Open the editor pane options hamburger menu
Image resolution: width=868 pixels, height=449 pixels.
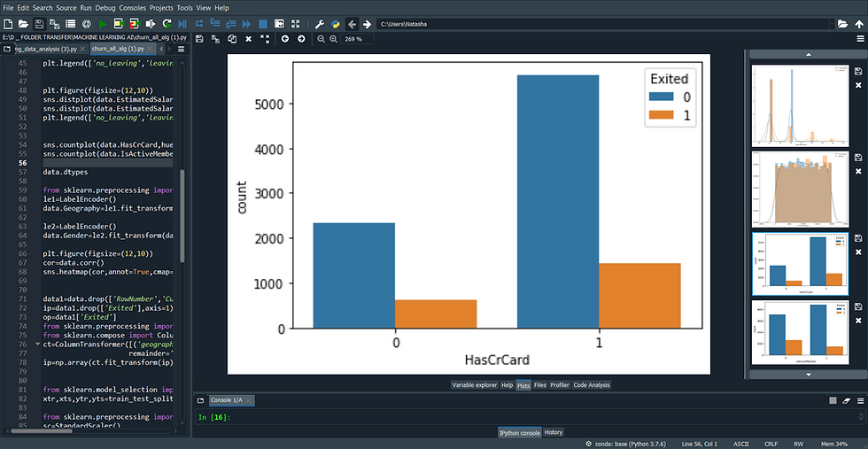(181, 49)
